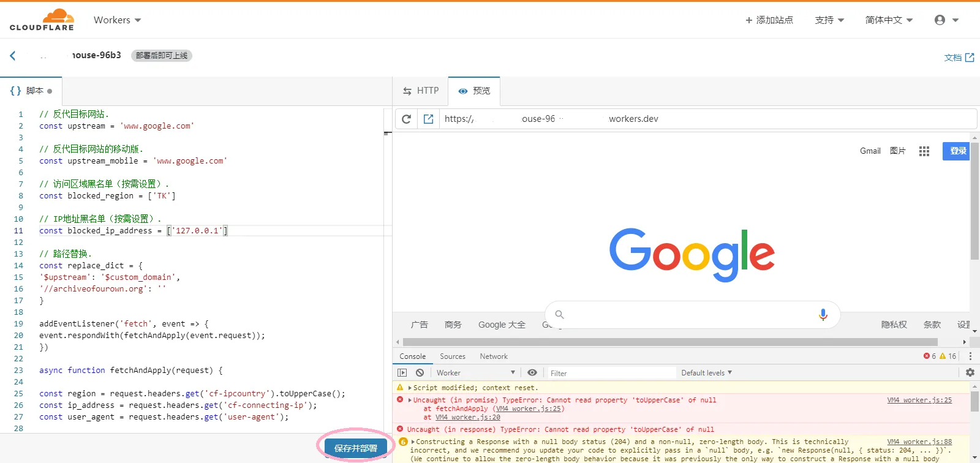The height and width of the screenshot is (463, 980).
Task: Click the 广告 footer link
Action: click(x=420, y=325)
